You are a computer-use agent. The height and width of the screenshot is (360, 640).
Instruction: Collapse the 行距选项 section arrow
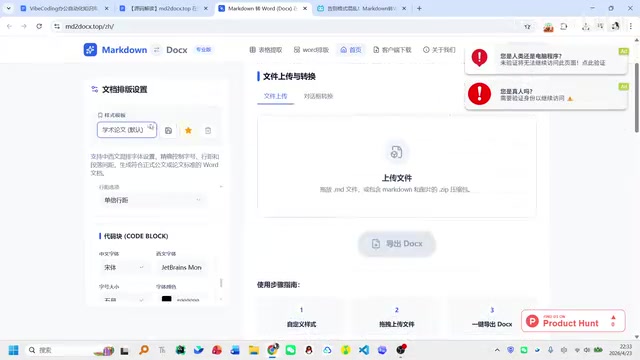tap(221, 187)
